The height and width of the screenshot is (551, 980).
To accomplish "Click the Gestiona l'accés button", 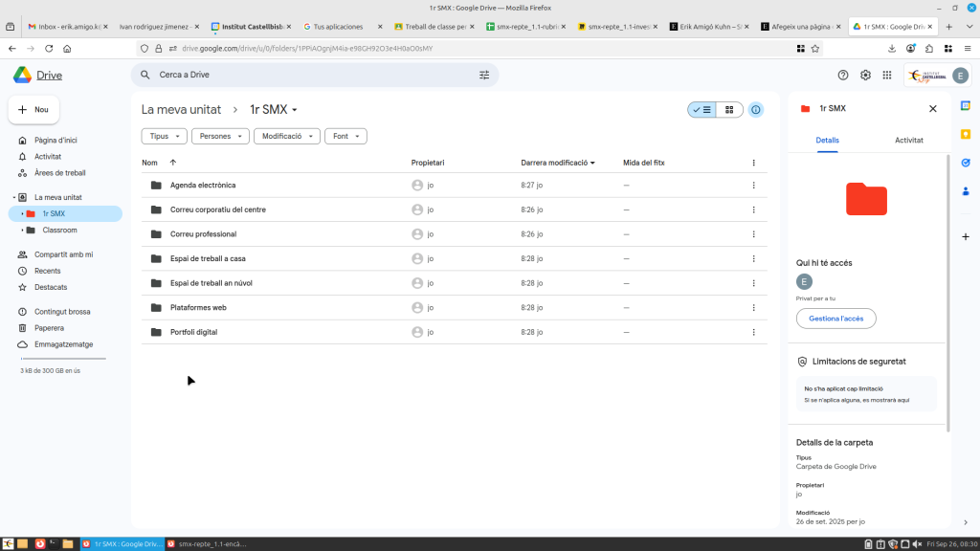I will click(x=835, y=319).
